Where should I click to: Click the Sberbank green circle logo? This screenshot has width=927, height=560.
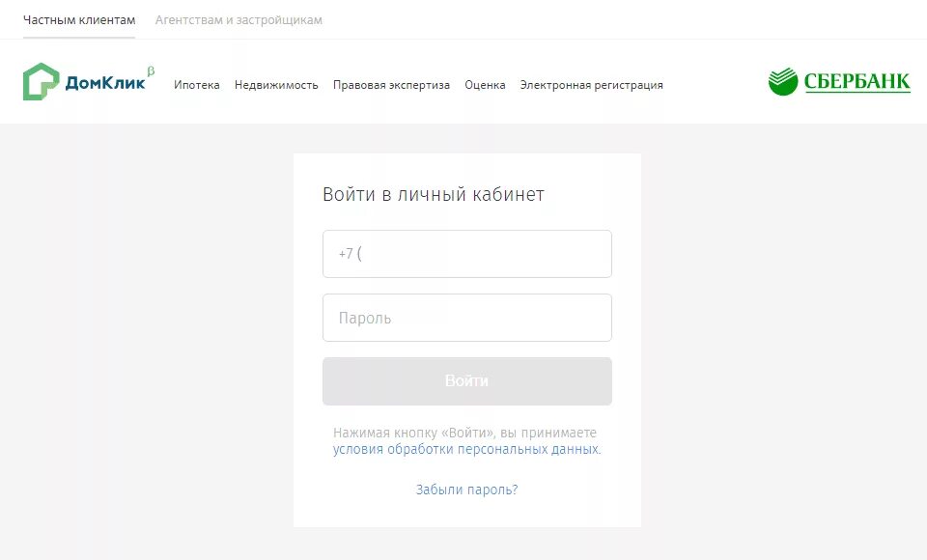click(x=783, y=82)
